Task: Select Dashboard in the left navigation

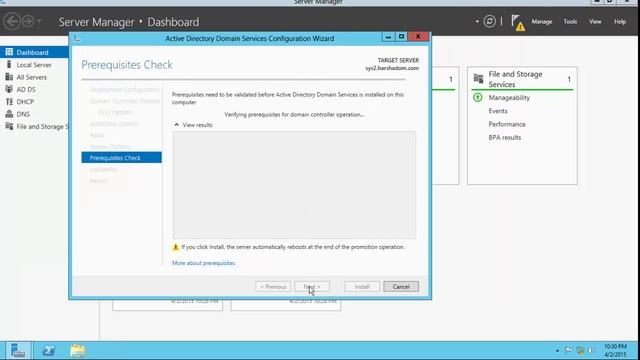Action: (34, 52)
